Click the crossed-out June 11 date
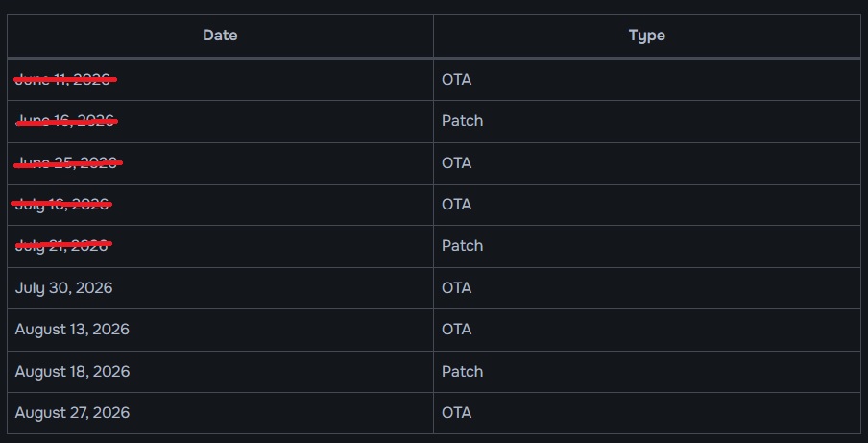 tap(64, 79)
